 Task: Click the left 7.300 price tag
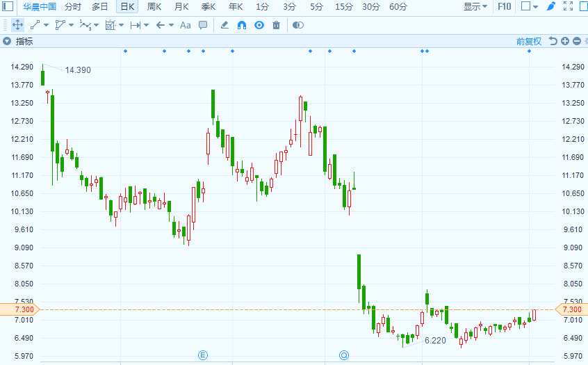20,309
